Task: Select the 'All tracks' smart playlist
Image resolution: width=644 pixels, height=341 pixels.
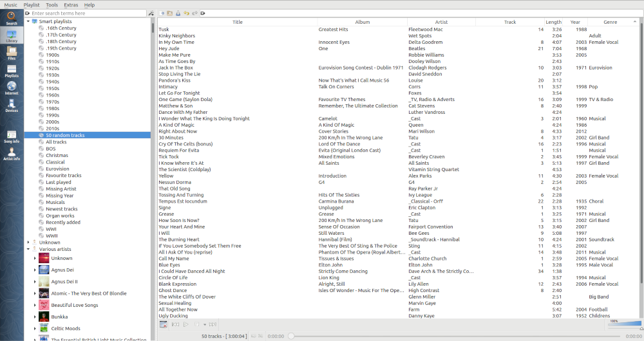Action: (56, 142)
